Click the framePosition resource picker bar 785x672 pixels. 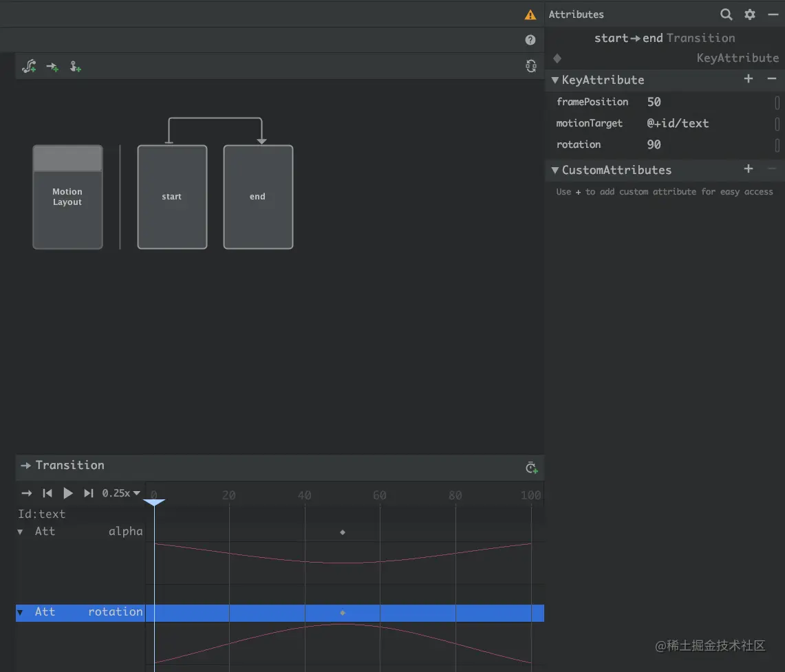tap(777, 102)
